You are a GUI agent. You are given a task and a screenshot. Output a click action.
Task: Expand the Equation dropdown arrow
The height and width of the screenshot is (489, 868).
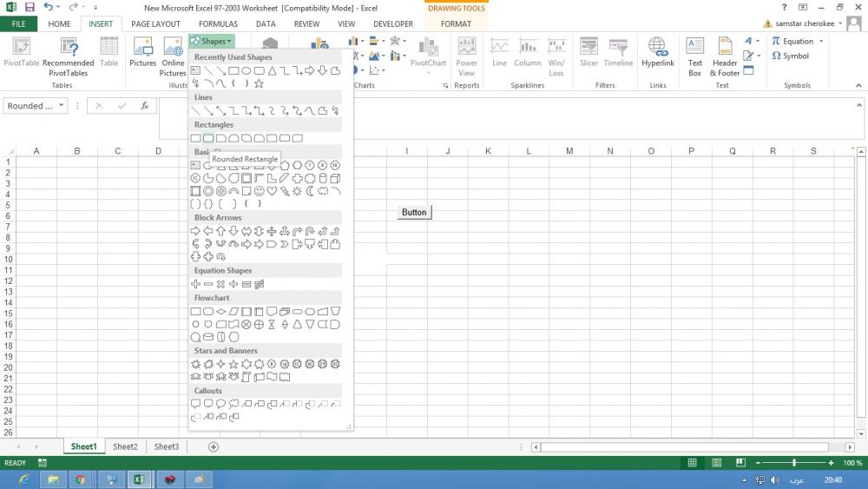click(x=821, y=41)
